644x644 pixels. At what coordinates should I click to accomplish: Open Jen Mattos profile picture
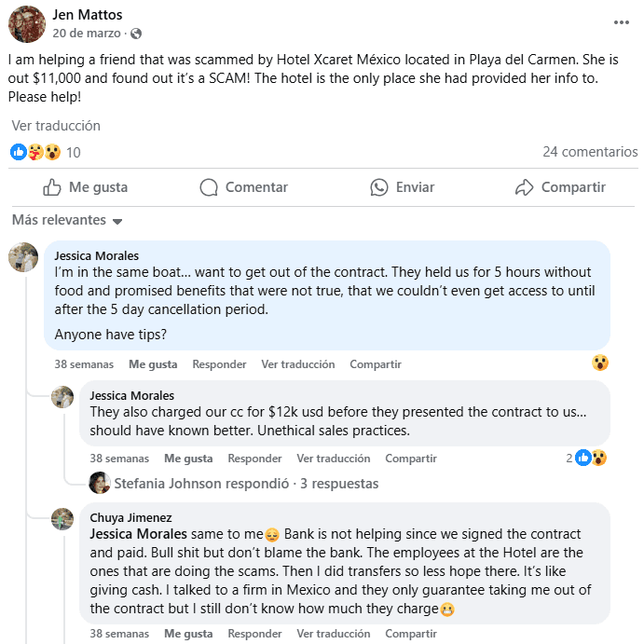click(x=27, y=24)
